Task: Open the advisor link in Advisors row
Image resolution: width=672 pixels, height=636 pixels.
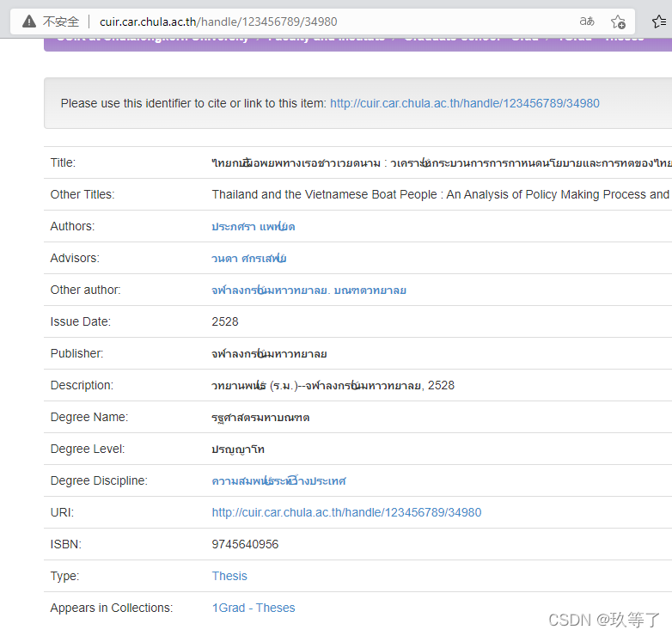Action: pos(249,258)
